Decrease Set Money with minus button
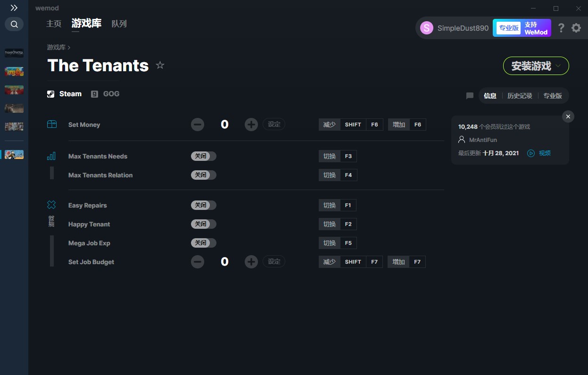This screenshot has height=375, width=588. point(198,125)
